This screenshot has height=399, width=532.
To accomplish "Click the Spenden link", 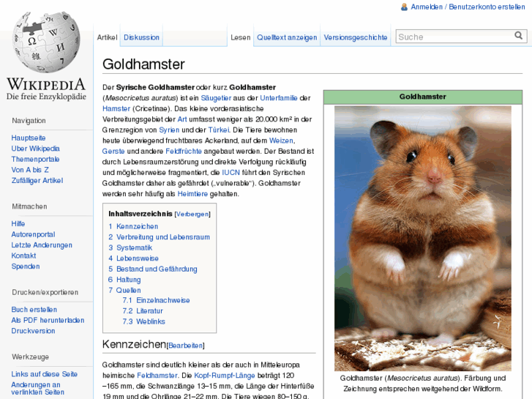I will pyautogui.click(x=26, y=266).
